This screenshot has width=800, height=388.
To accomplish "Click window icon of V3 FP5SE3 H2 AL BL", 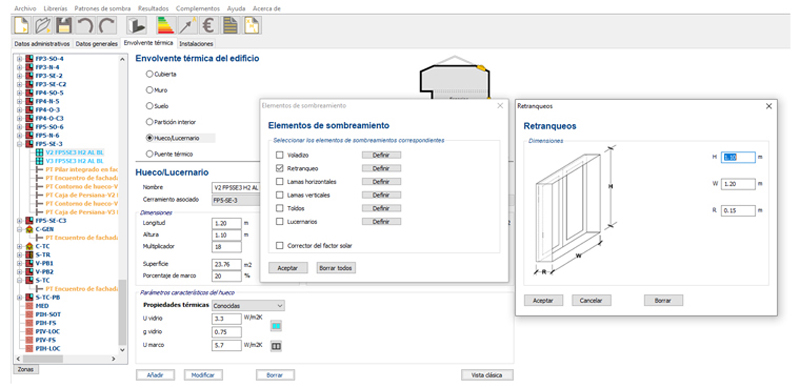I will 39,161.
